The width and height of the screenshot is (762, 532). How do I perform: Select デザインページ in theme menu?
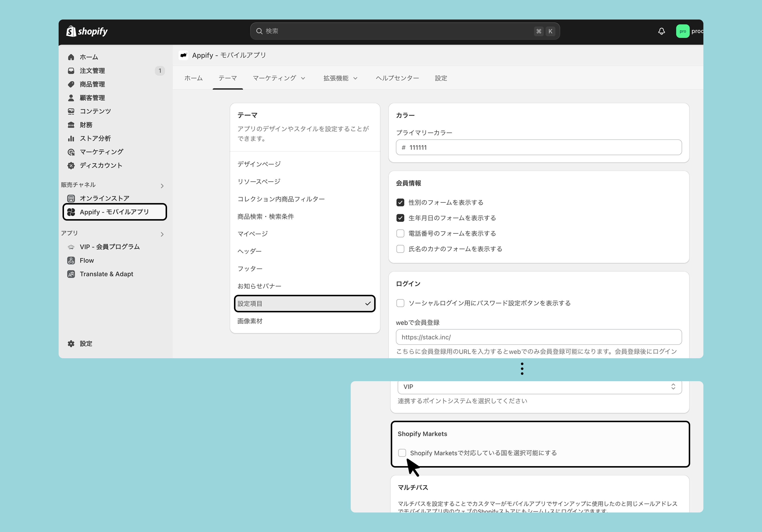pyautogui.click(x=259, y=164)
